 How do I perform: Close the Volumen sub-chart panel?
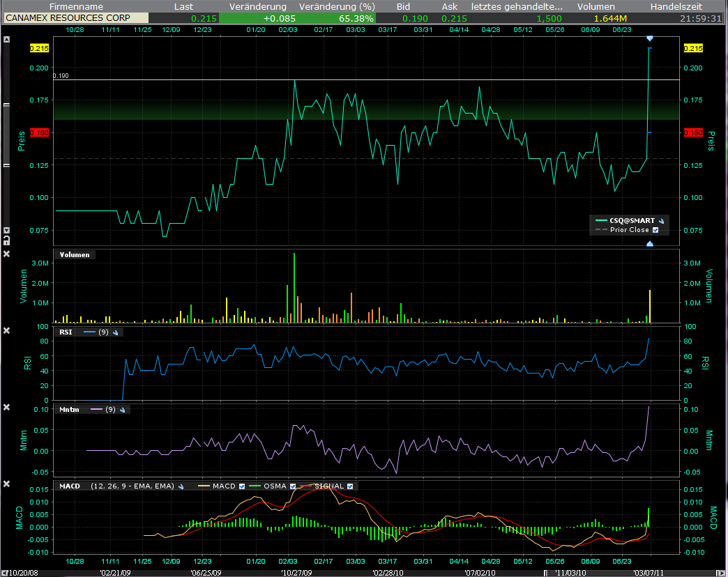pyautogui.click(x=7, y=254)
